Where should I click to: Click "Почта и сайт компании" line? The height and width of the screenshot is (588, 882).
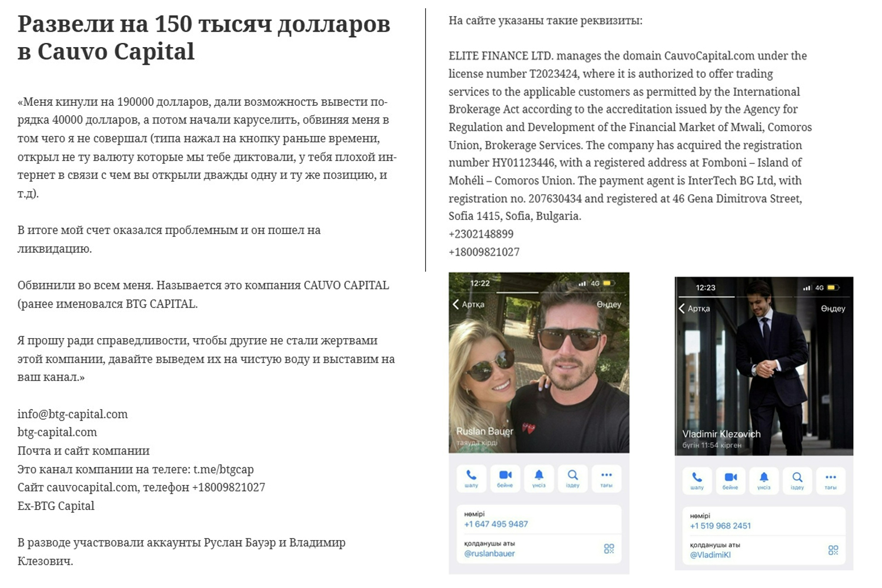(83, 451)
